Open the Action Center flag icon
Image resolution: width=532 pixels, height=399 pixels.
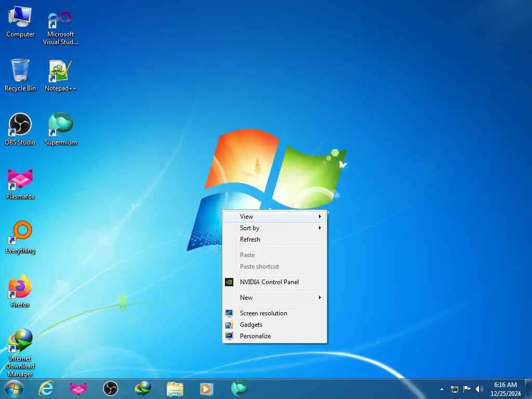[467, 389]
